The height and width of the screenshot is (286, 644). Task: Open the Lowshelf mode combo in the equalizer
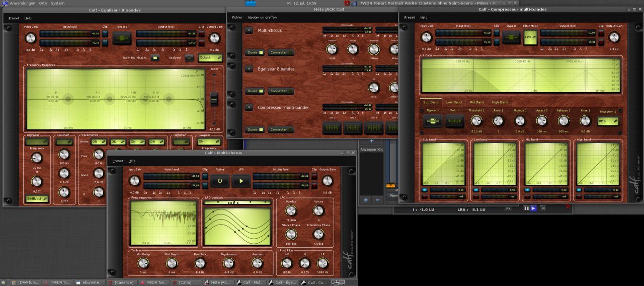(x=64, y=142)
